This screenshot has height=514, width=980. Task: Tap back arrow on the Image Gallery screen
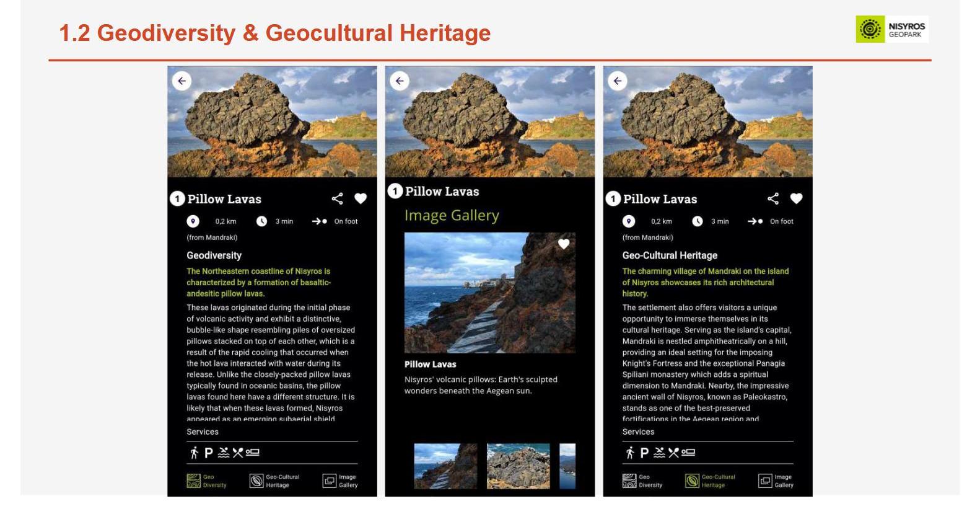(x=400, y=81)
